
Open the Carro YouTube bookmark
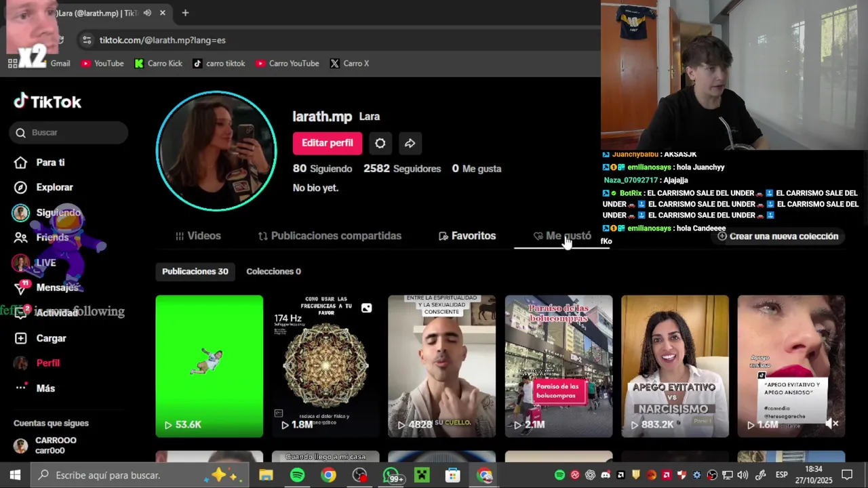(288, 64)
